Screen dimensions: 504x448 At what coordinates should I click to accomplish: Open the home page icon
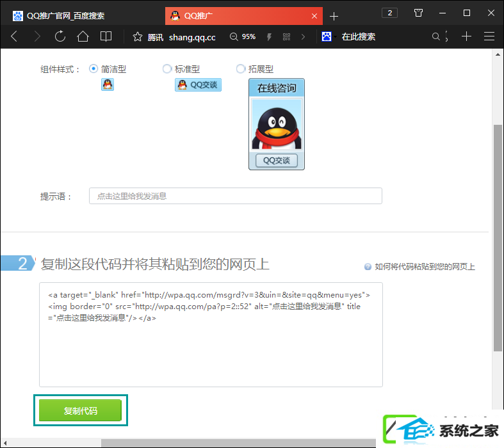click(83, 36)
